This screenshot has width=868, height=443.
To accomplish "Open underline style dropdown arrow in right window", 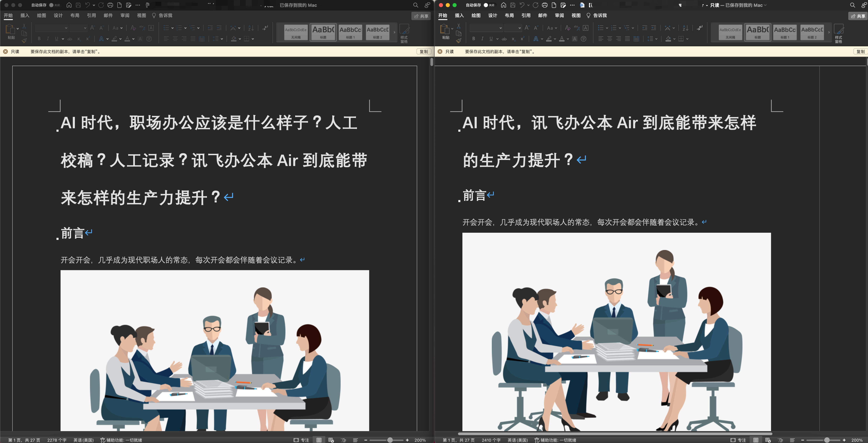I will click(x=497, y=39).
